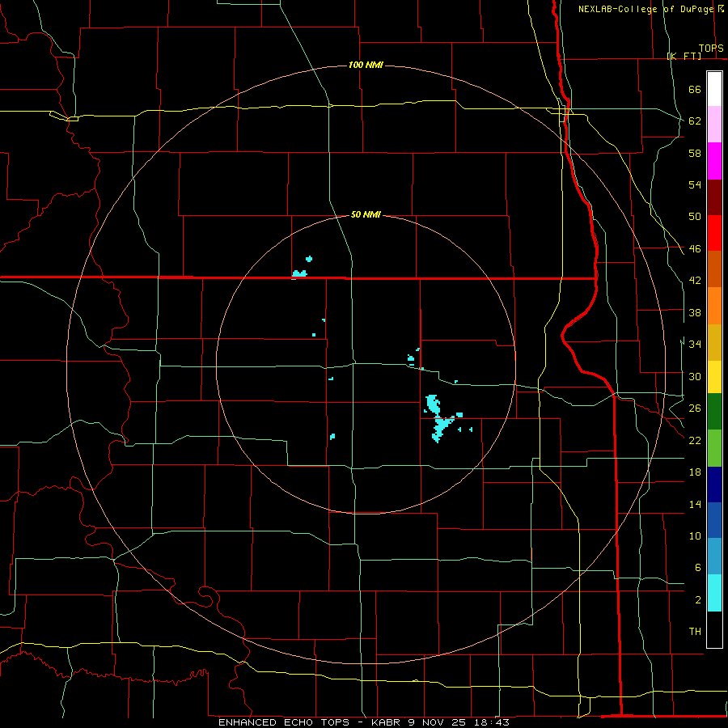Pick the gold legend color block
Viewport: 728px width, 728px height.
[x=714, y=342]
